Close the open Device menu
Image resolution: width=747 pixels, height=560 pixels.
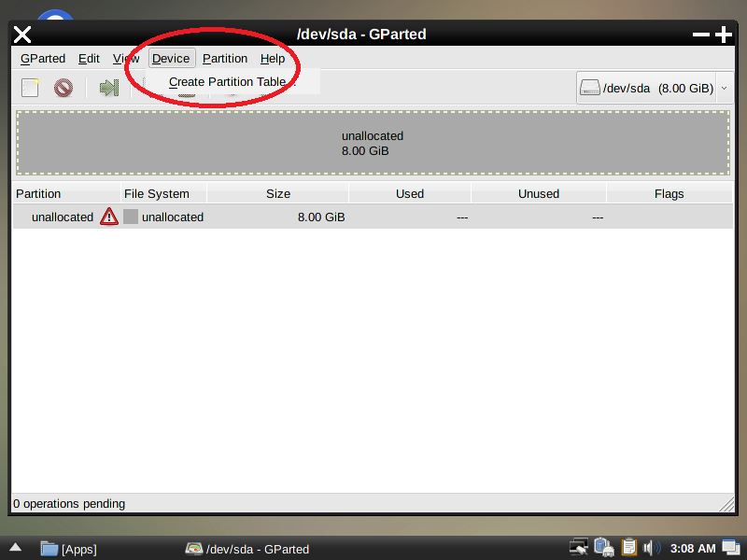coord(172,59)
